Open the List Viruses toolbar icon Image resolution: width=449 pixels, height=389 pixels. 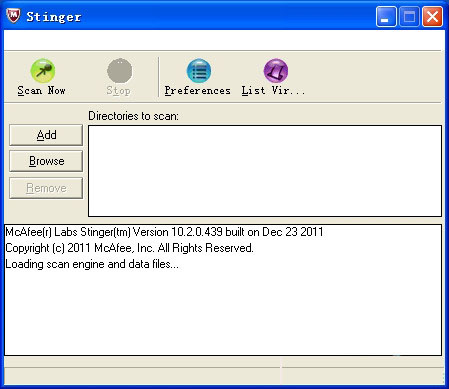tap(276, 71)
